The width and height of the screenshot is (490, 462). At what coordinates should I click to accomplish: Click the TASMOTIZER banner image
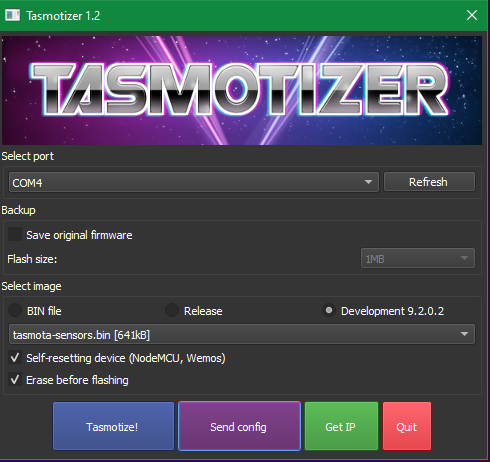click(x=242, y=90)
